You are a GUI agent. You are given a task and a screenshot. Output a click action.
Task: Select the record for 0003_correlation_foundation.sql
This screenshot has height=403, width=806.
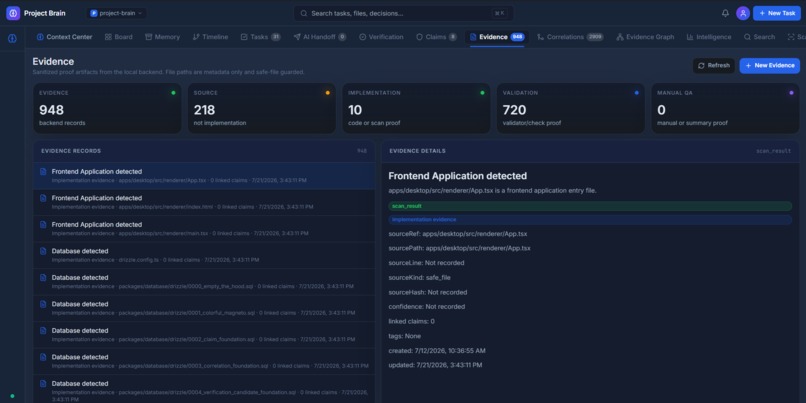click(x=204, y=361)
